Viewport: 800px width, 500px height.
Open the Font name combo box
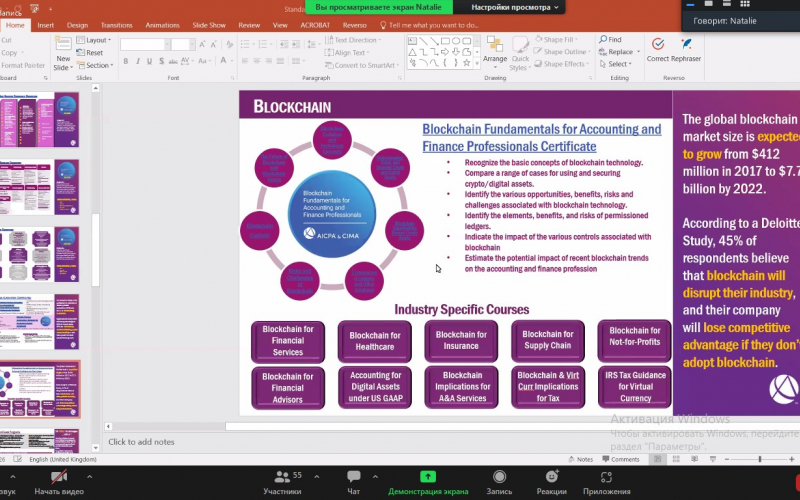point(145,44)
